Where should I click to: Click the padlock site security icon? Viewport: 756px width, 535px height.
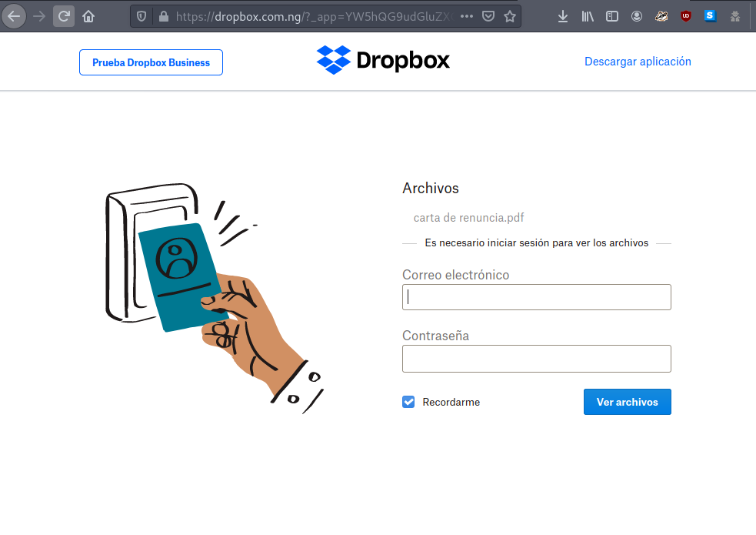click(x=164, y=16)
